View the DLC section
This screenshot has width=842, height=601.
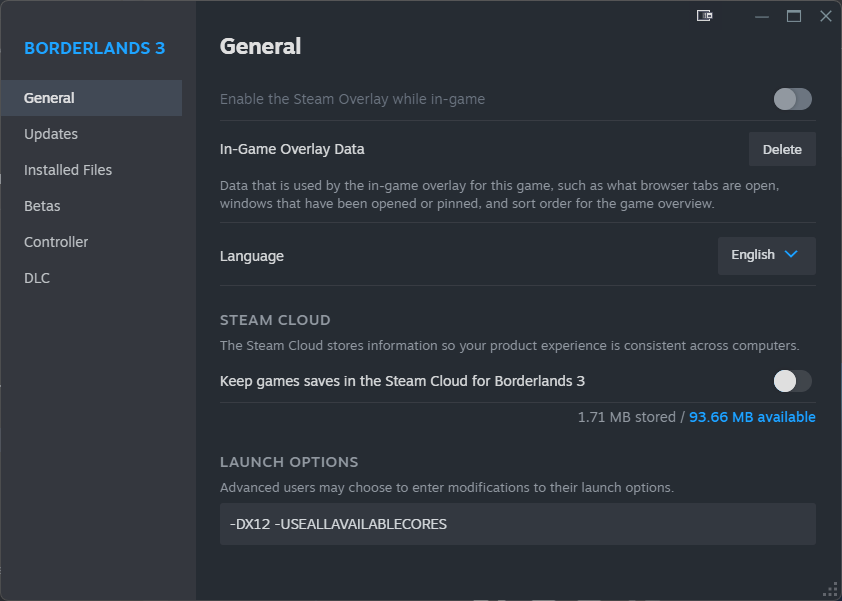[x=37, y=278]
